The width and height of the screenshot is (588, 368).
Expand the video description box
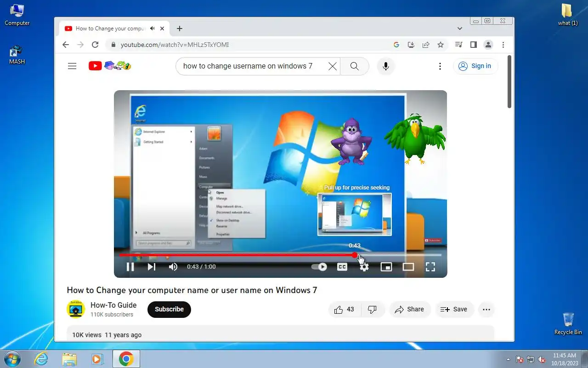click(x=280, y=334)
